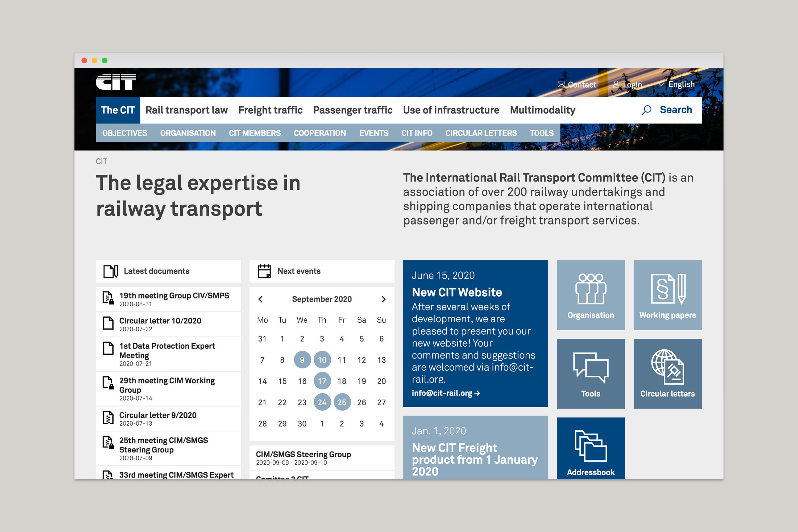Open ORGANISATION submenu item
The height and width of the screenshot is (532, 798).
188,133
